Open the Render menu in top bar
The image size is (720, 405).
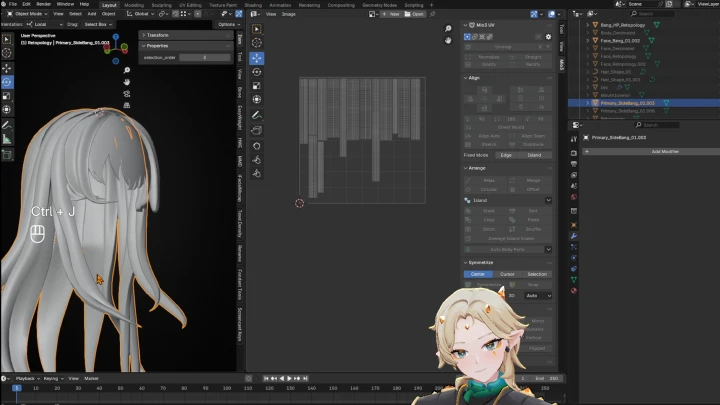(x=43, y=4)
